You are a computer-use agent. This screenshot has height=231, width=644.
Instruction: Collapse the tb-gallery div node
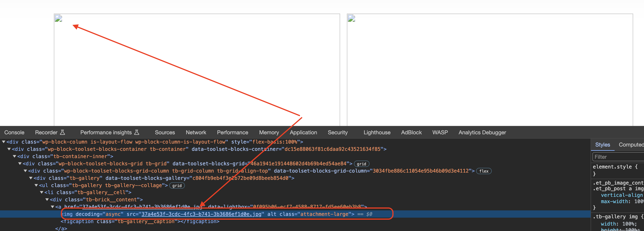(x=31, y=178)
